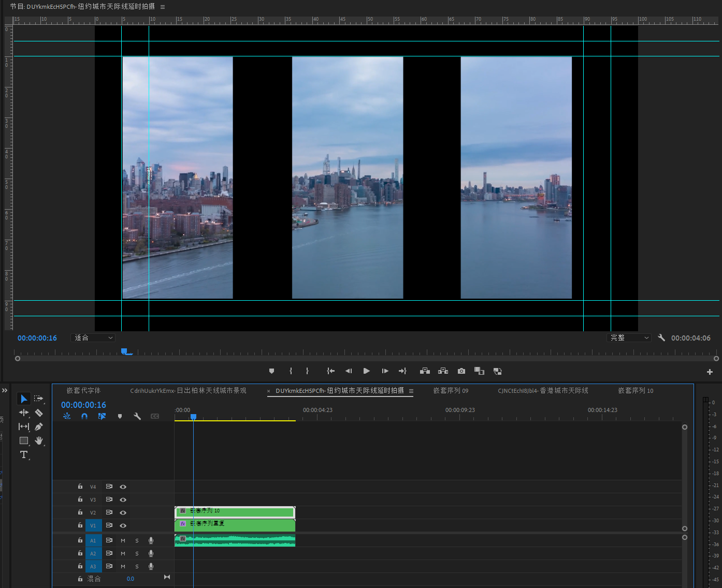Switch to the 嵌套序列 09 tab
This screenshot has height=588, width=722.
click(x=451, y=391)
